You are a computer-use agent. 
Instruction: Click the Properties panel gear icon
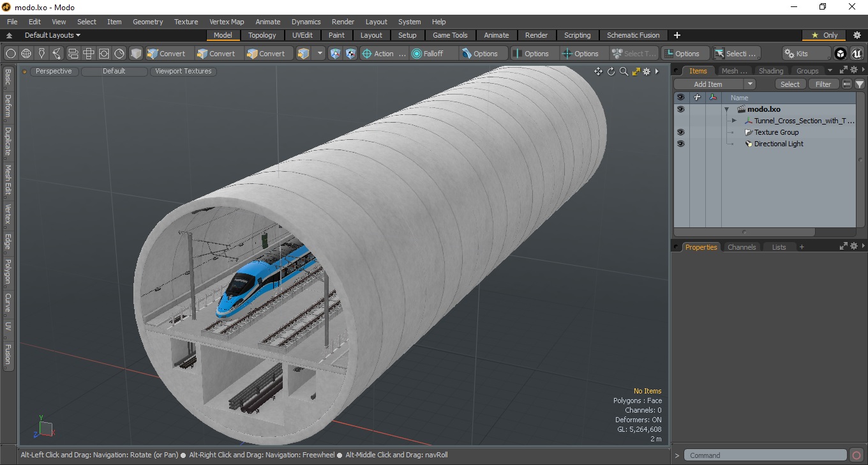pyautogui.click(x=853, y=247)
